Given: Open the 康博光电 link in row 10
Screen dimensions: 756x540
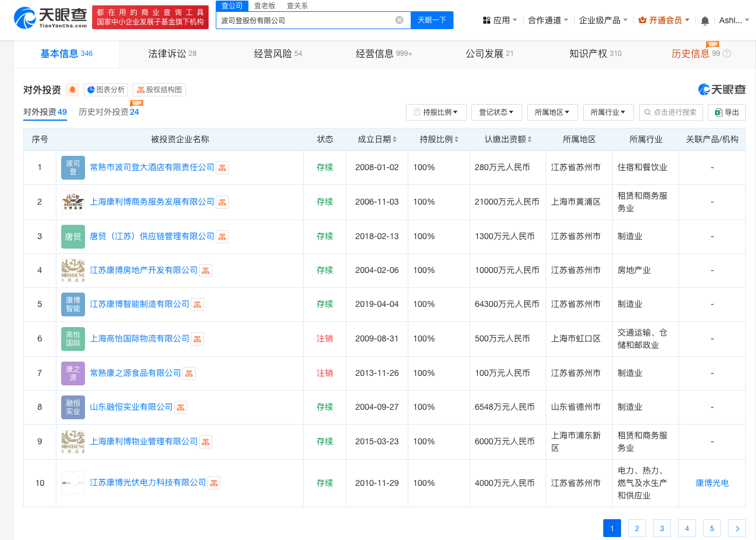Looking at the screenshot, I should (711, 483).
